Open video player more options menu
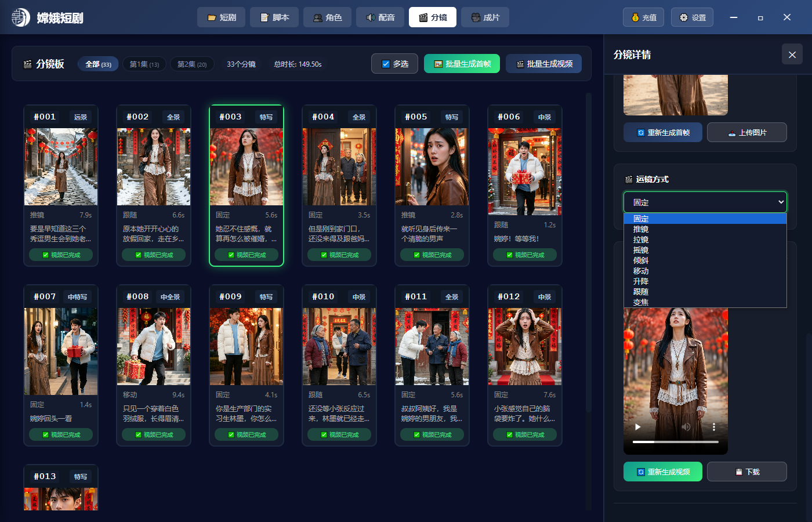812x522 pixels. 714,427
